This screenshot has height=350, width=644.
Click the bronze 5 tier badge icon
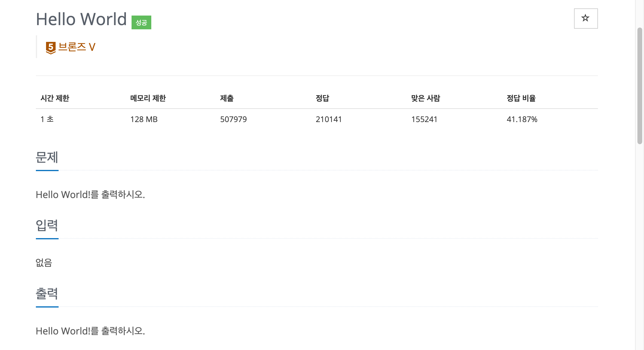(x=51, y=48)
